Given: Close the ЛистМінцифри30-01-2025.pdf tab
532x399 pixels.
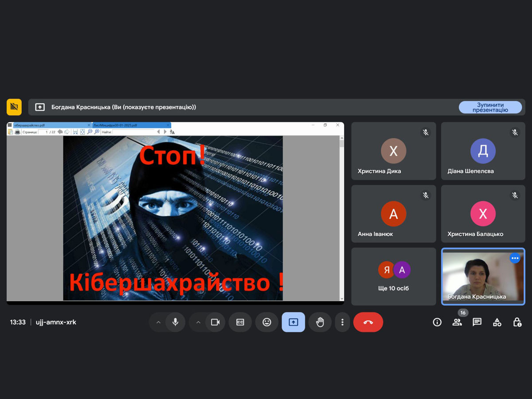Looking at the screenshot, I should pyautogui.click(x=168, y=125).
